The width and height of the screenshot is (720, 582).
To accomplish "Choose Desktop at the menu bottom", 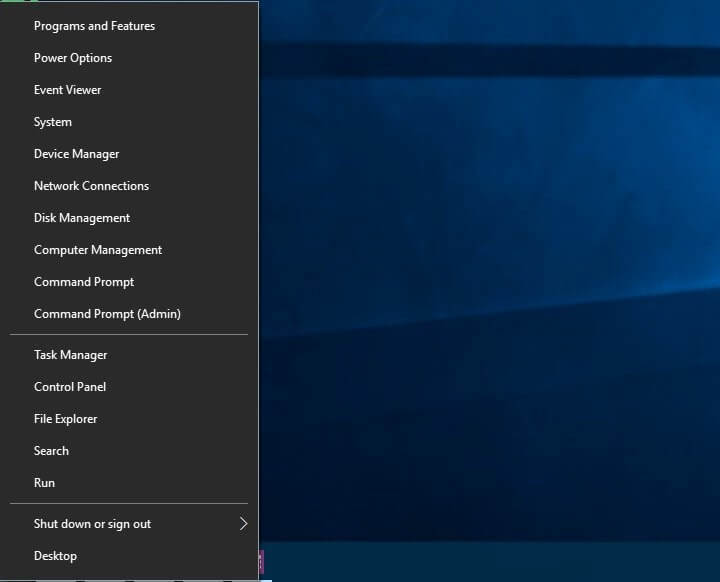I will [x=55, y=556].
